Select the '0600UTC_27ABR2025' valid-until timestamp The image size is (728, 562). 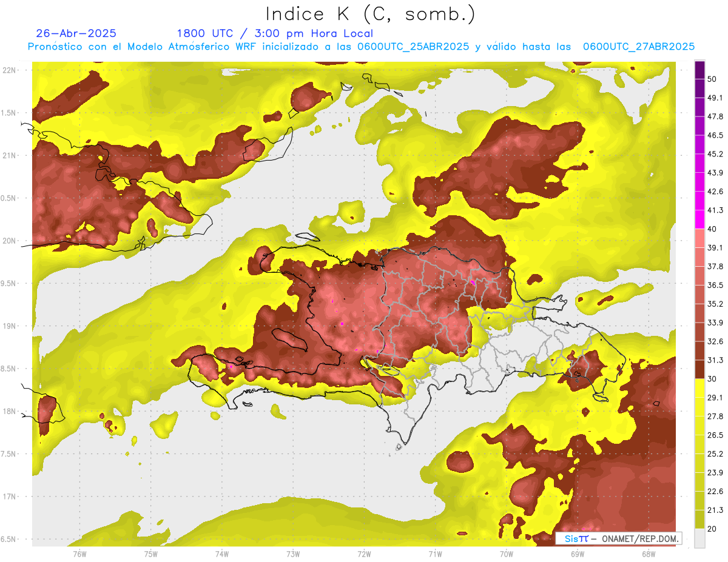coord(639,47)
